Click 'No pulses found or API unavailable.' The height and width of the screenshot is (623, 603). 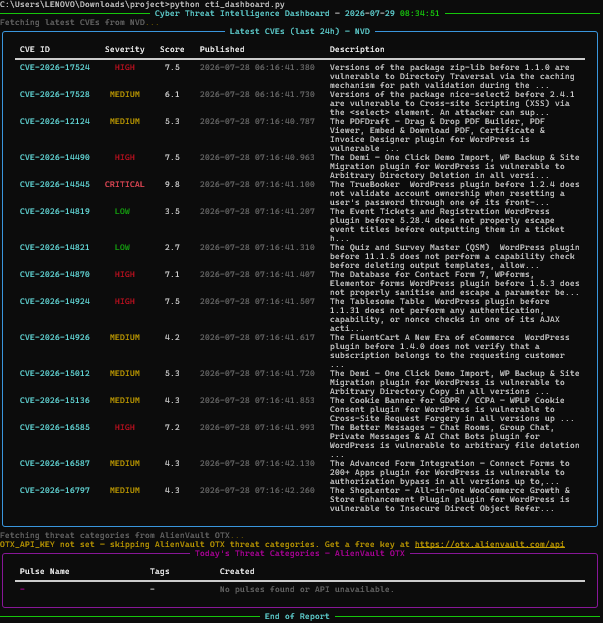coord(307,589)
